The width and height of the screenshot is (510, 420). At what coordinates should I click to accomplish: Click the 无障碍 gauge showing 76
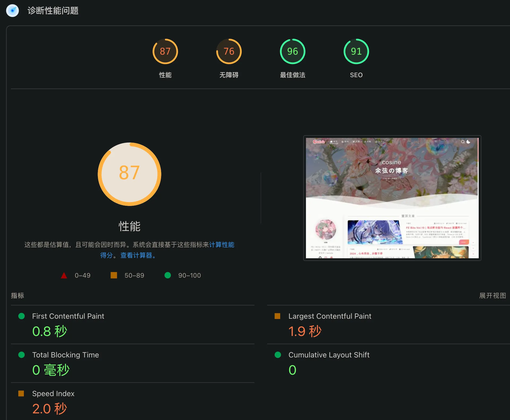click(x=228, y=51)
